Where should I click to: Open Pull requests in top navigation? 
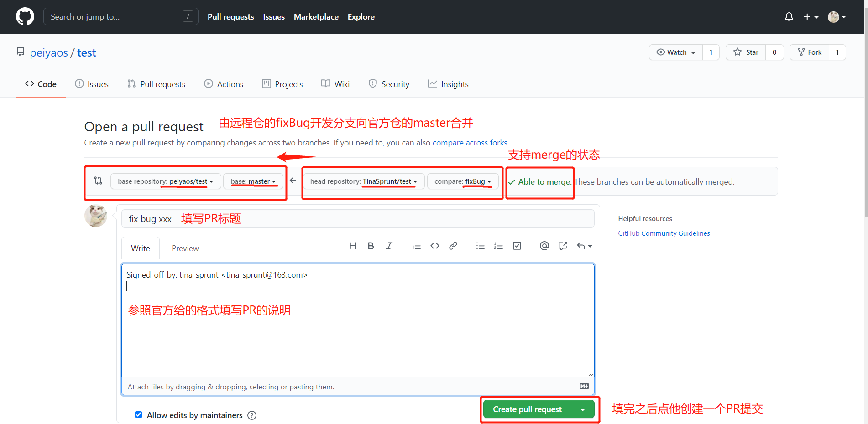pyautogui.click(x=230, y=17)
